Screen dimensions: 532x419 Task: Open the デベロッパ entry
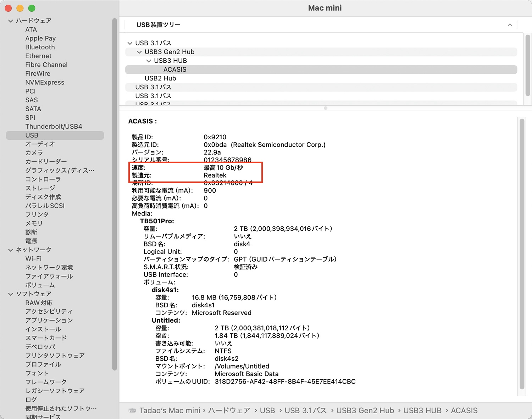pyautogui.click(x=40, y=347)
